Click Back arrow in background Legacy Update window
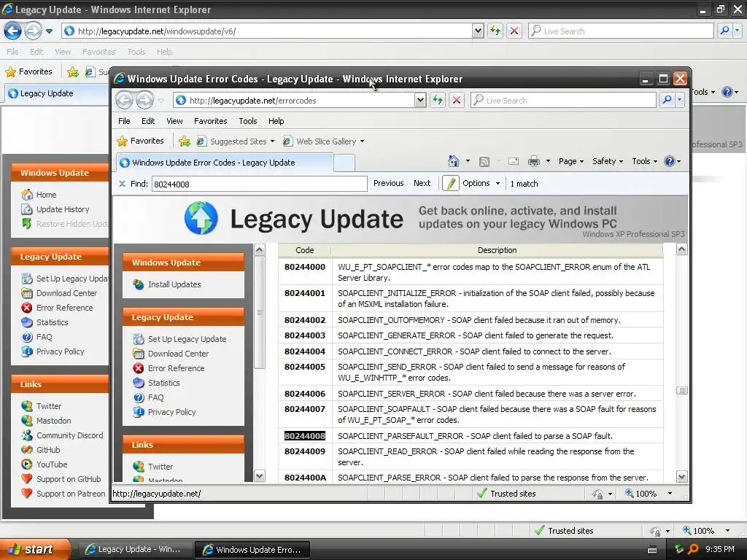Viewport: 747px width, 560px height. coord(13,31)
